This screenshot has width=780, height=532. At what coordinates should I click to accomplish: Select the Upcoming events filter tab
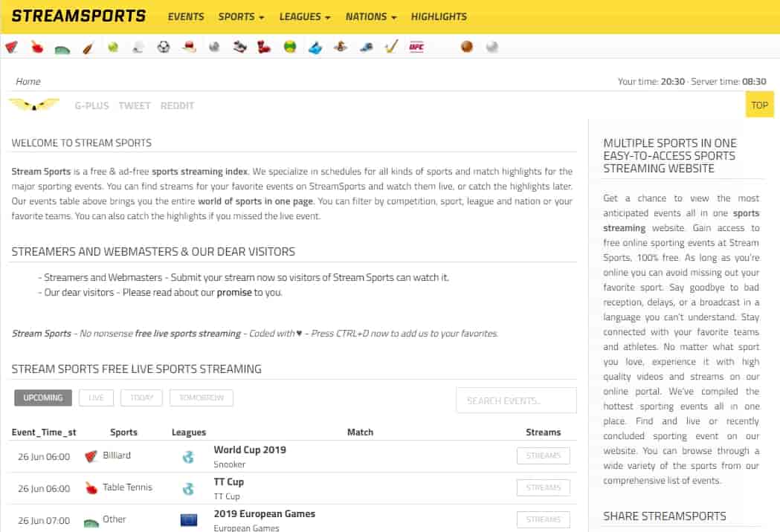tap(43, 398)
